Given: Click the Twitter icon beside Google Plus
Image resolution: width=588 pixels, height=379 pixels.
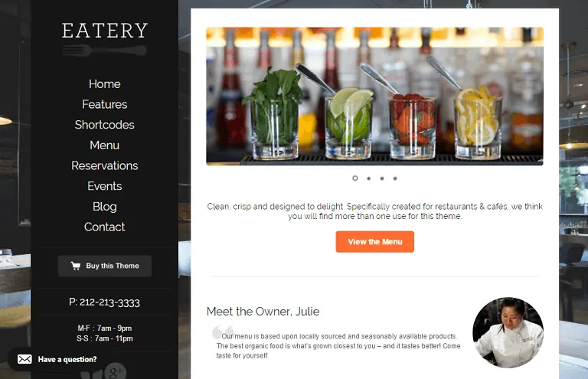Looking at the screenshot, I should [x=92, y=374].
